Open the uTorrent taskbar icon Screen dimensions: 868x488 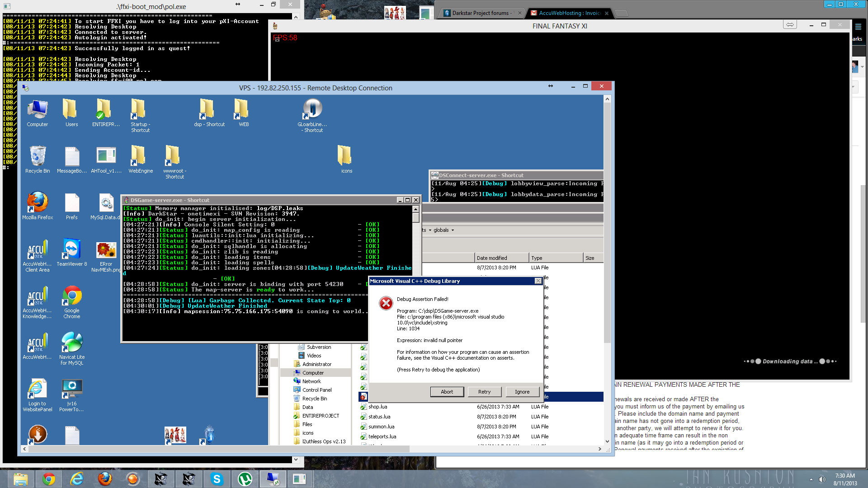pos(245,479)
